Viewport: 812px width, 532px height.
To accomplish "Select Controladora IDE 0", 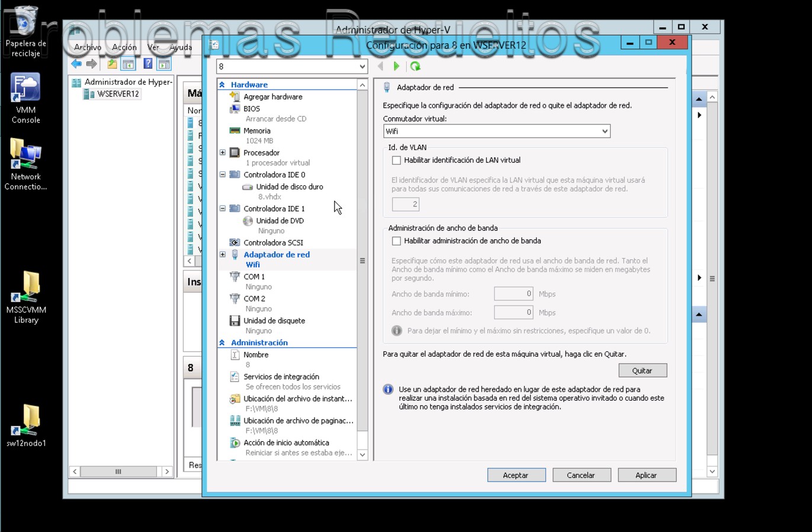I will (x=274, y=175).
